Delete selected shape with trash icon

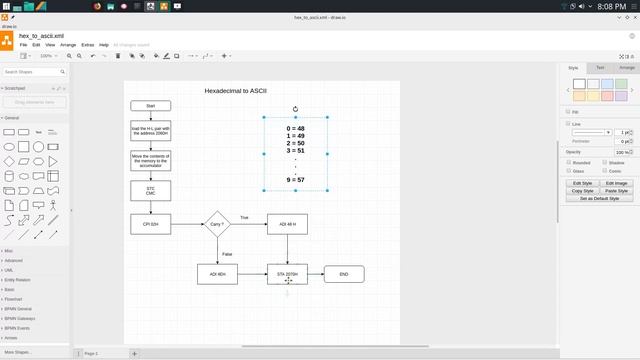click(118, 56)
